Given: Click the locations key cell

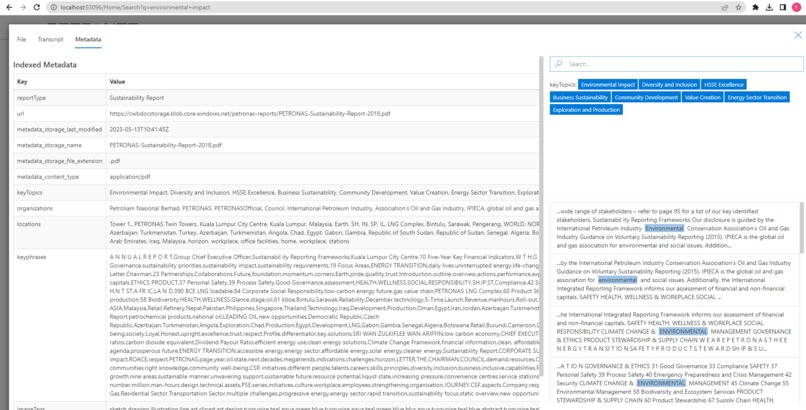Looking at the screenshot, I should point(59,233).
